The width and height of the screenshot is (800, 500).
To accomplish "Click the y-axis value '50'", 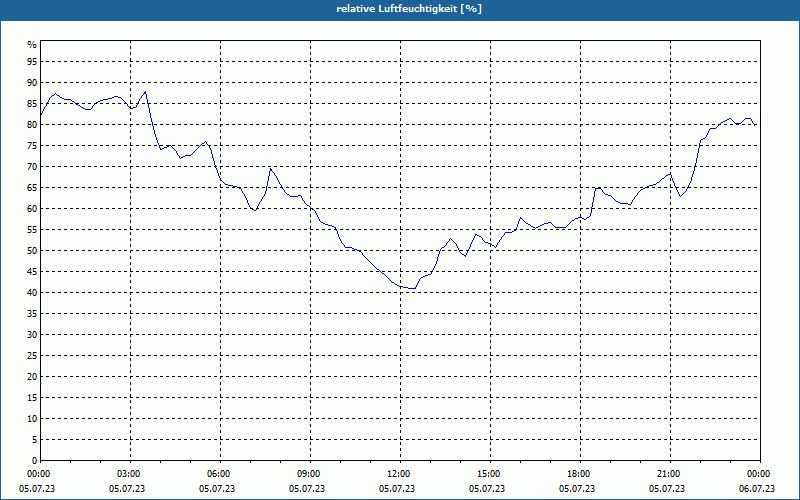I will coord(32,251).
